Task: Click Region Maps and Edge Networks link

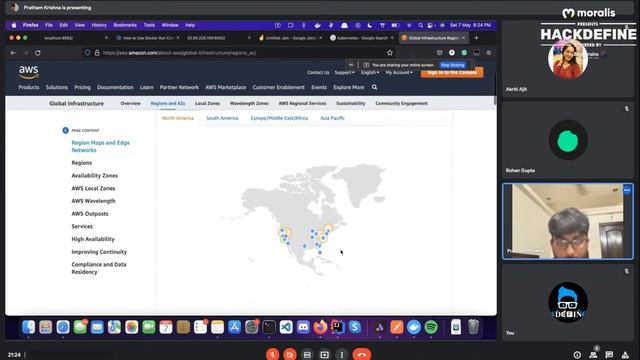Action: tap(100, 146)
